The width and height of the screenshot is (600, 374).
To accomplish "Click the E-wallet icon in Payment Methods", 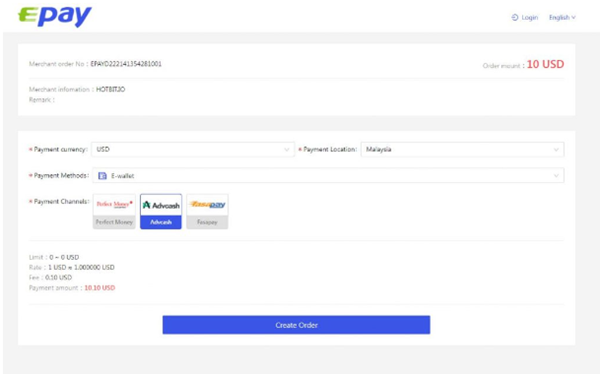I will [x=102, y=176].
